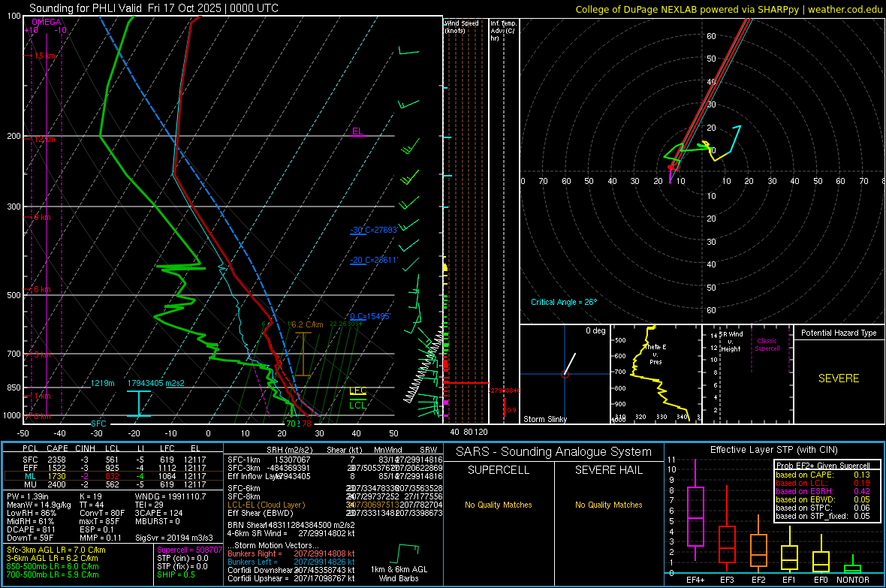Click the "Corfidi Upshear" row
The height and width of the screenshot is (588, 886).
(x=291, y=578)
